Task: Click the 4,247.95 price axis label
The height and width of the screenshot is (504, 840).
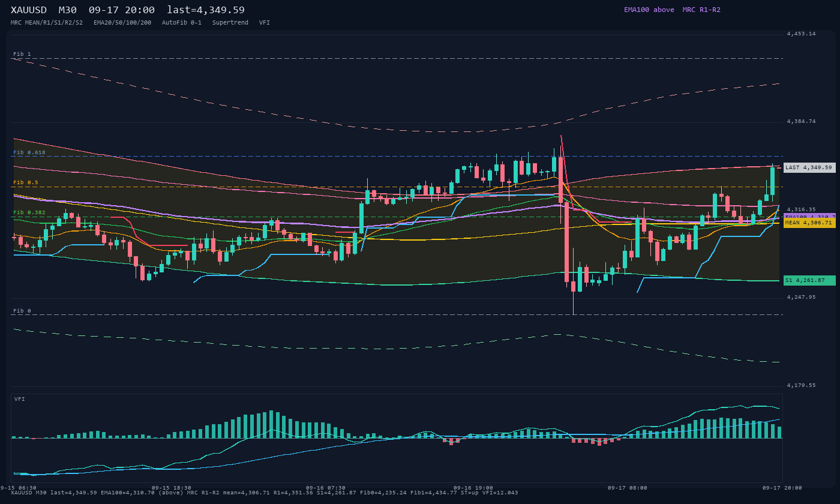Action: click(802, 297)
